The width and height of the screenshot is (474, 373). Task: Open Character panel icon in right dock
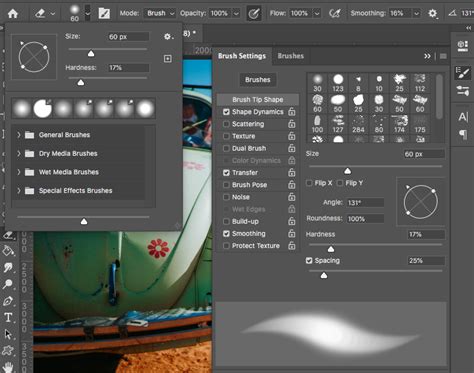pyautogui.click(x=463, y=117)
